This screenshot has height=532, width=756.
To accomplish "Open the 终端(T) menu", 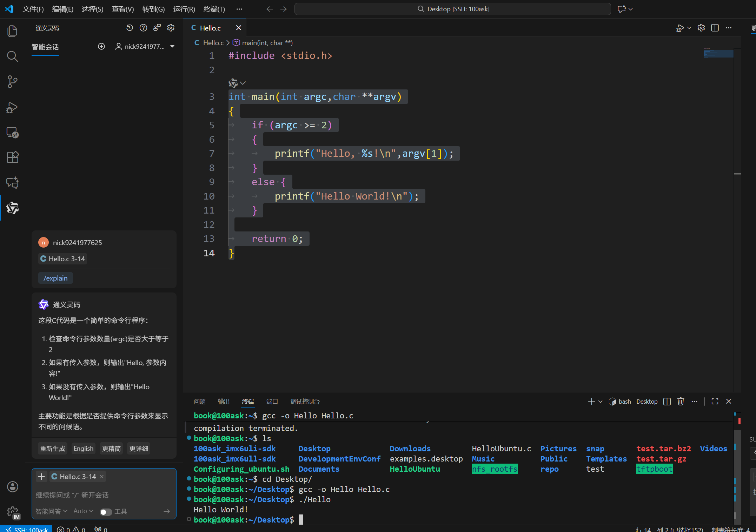I will pos(214,9).
